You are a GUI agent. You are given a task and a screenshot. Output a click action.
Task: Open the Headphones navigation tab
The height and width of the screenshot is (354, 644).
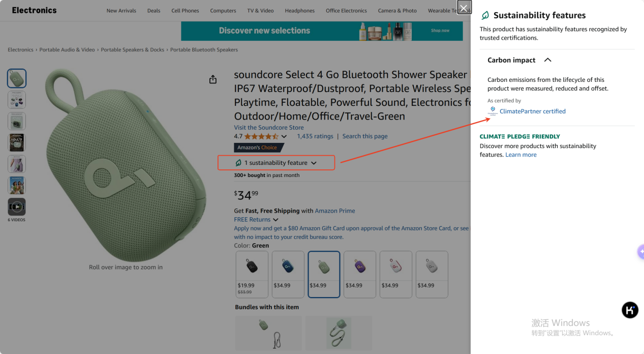pyautogui.click(x=299, y=11)
